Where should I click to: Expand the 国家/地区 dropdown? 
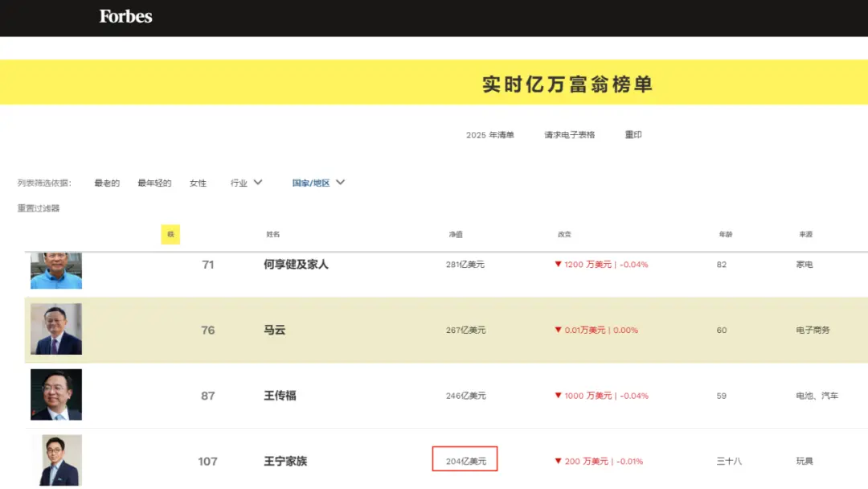[x=311, y=183]
